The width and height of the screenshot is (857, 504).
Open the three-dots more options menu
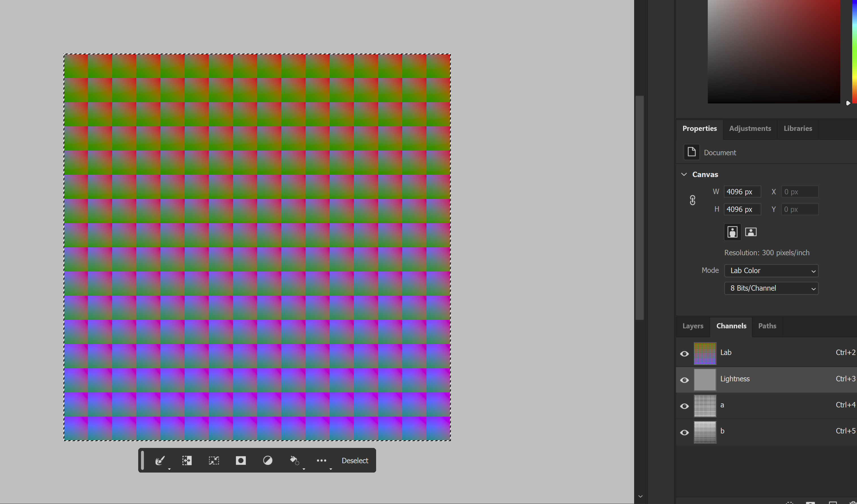point(321,460)
